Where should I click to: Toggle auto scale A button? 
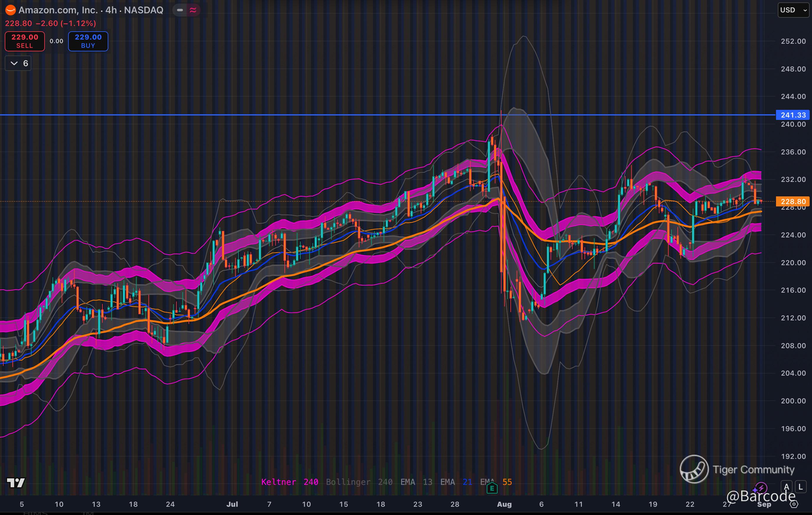click(x=786, y=487)
